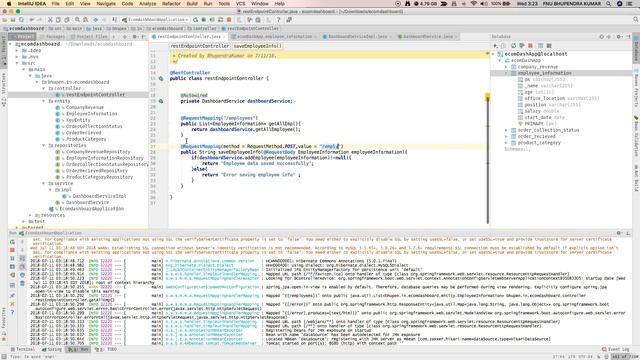Toggle the tool window quick access icon in status bar
This screenshot has width=640, height=360.
[x=3, y=356]
